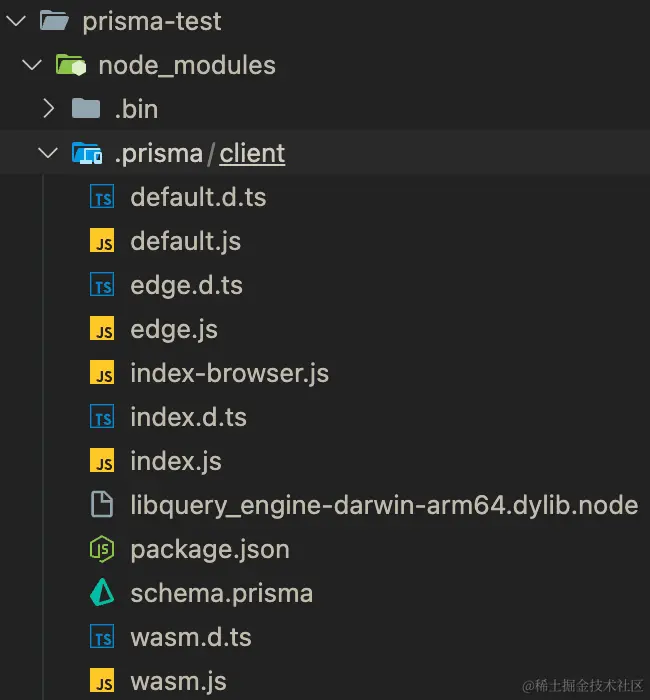Select the node_modules folder name
The image size is (650, 700).
point(187,65)
